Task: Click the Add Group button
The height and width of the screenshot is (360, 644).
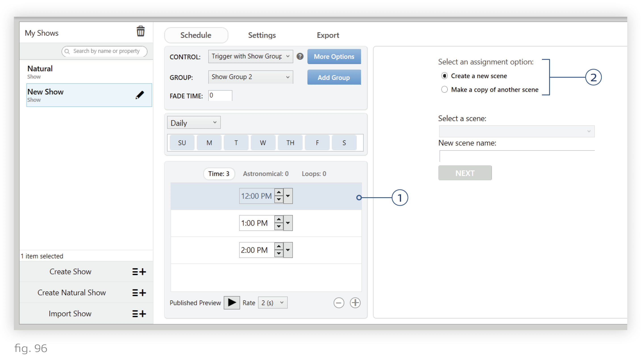Action: coord(334,77)
